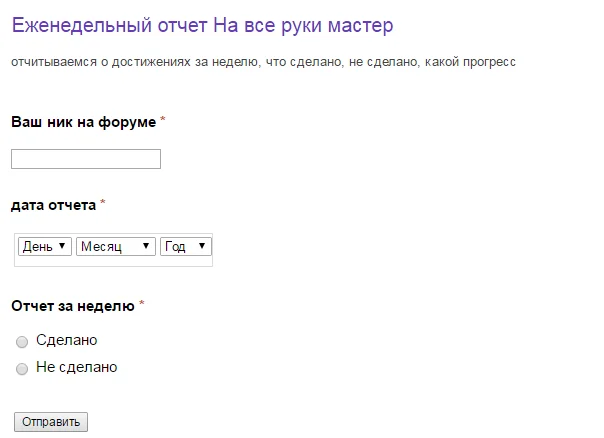Click the Ваш ник на форуме label
The image size is (604, 438).
tap(83, 122)
